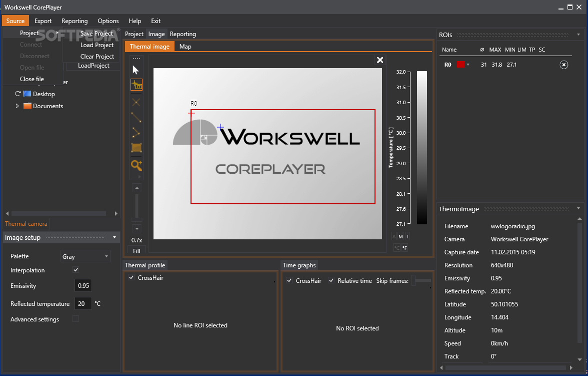
Task: Expand tool overflow arrow below magnifier
Action: (139, 177)
